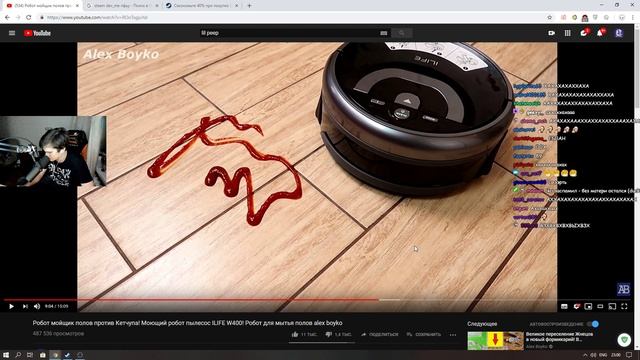Viewport: 640px width, 360px height.
Task: Enter fullscreen mode
Action: tap(624, 306)
